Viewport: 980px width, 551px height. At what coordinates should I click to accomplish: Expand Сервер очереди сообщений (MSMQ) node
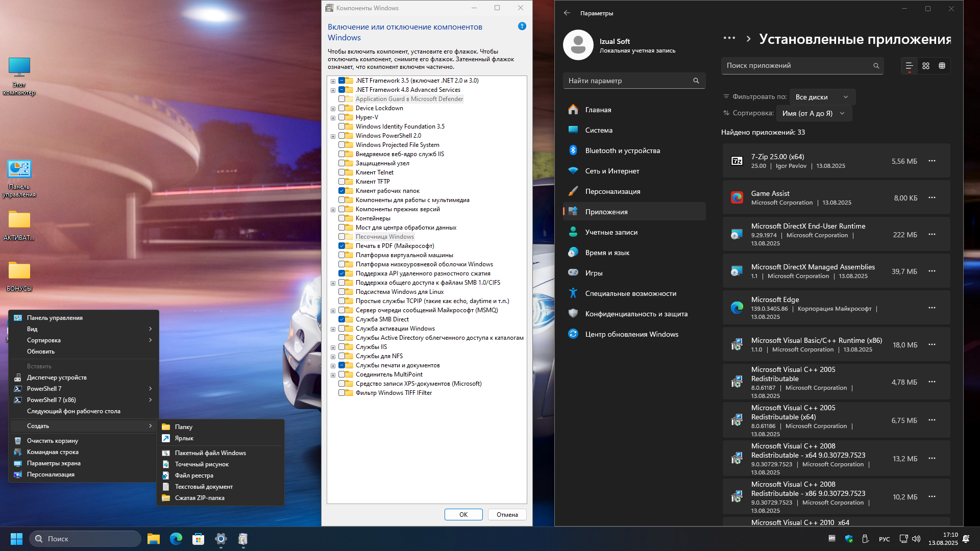[333, 311]
